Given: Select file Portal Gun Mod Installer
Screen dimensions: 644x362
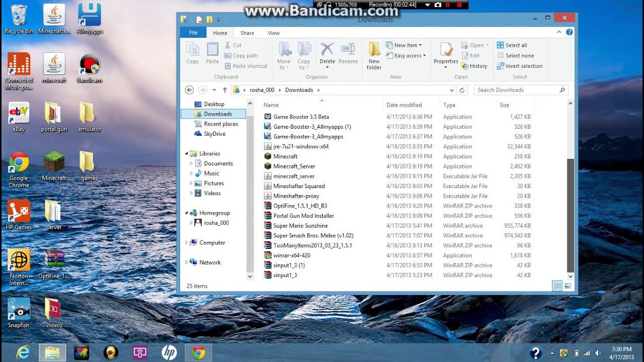Looking at the screenshot, I should coord(303,216).
